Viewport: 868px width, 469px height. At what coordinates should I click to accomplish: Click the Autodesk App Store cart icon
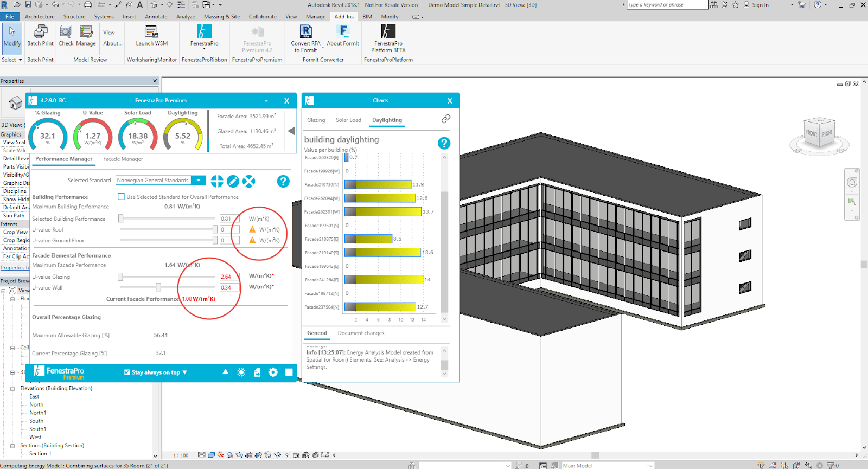pyautogui.click(x=802, y=5)
